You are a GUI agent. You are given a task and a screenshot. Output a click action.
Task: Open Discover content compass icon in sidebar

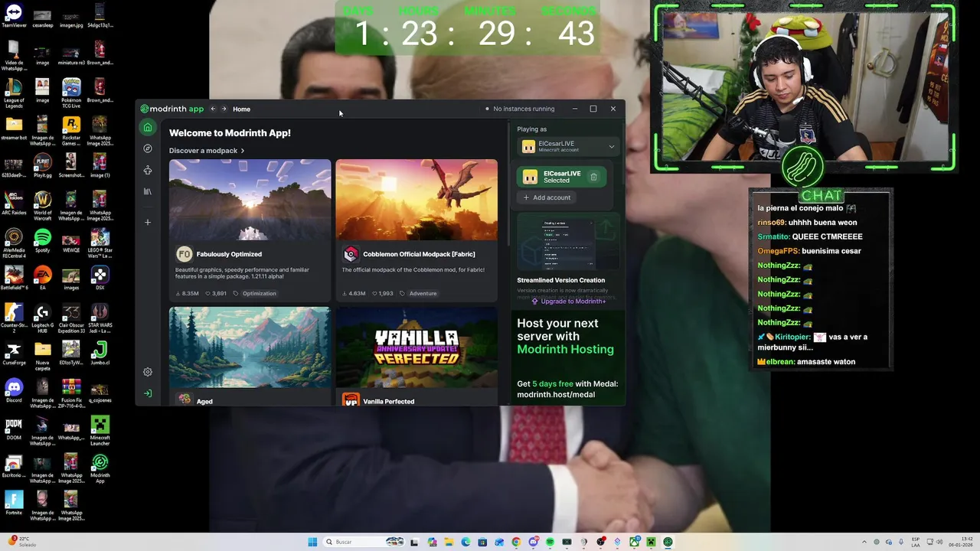click(x=148, y=148)
